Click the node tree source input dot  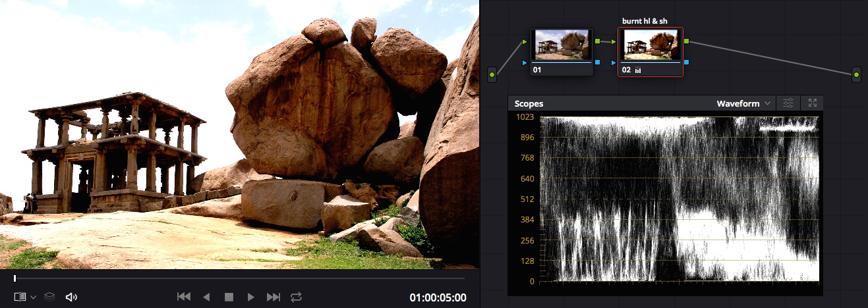(492, 75)
